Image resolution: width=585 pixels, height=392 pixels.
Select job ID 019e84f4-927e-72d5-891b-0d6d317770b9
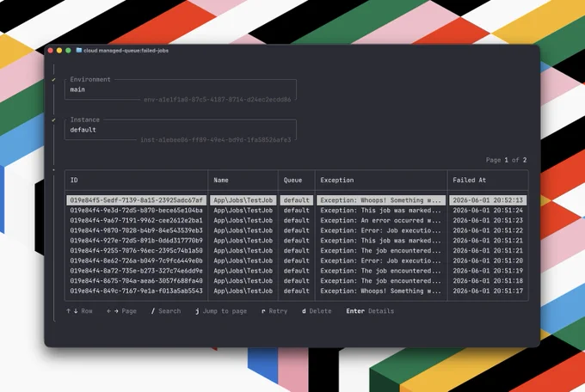click(x=136, y=241)
